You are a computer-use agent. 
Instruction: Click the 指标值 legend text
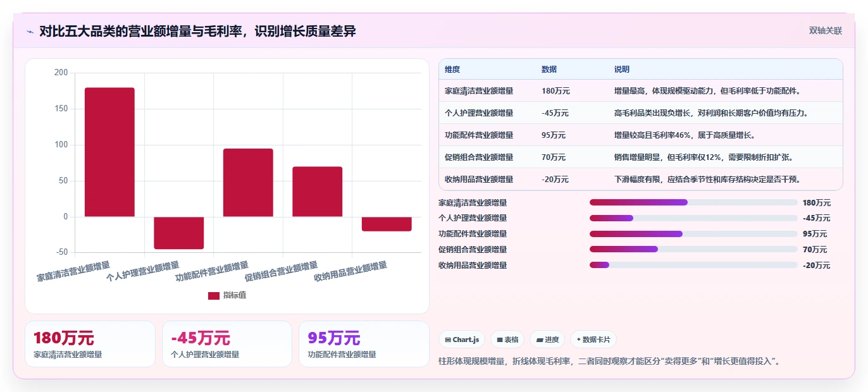235,295
